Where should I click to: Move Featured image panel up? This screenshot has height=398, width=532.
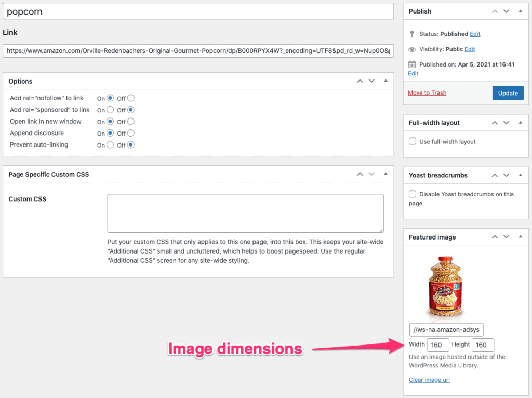tap(495, 237)
